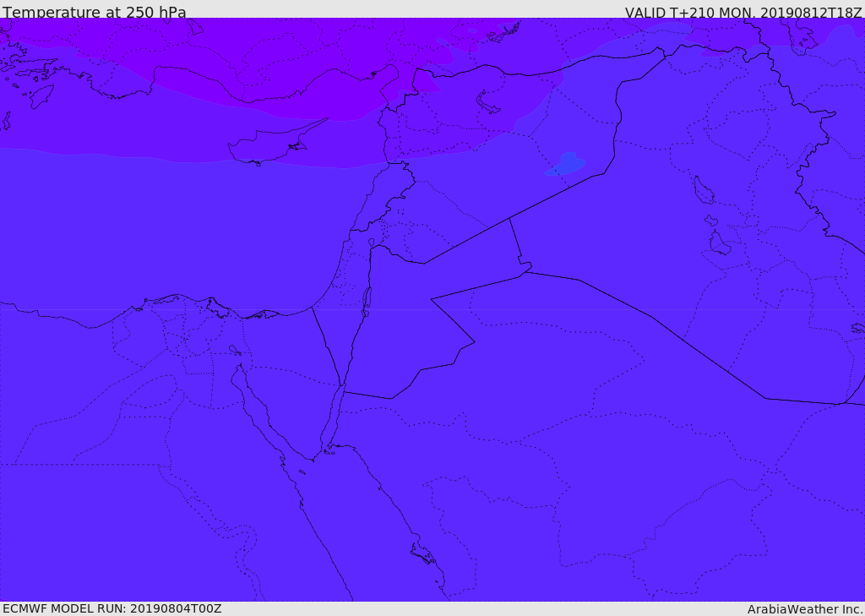865x616 pixels.
Task: Click the small blue warm spot over eastern Syria
Action: pos(565,165)
